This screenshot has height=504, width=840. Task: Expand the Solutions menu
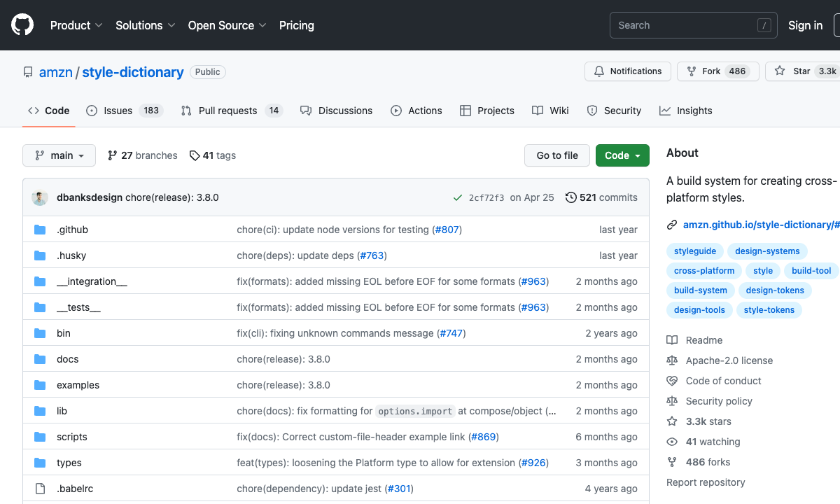tap(145, 25)
